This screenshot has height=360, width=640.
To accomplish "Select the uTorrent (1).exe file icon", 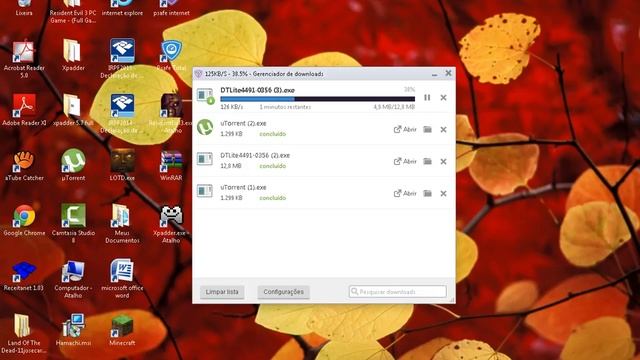I will [x=205, y=191].
